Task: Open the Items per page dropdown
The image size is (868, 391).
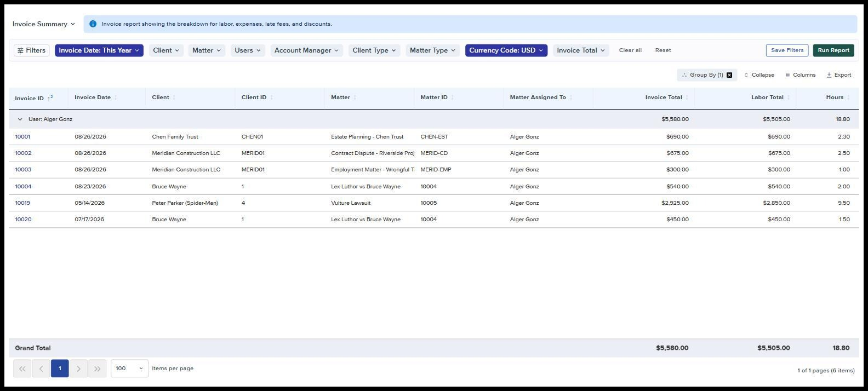Action: click(x=129, y=369)
